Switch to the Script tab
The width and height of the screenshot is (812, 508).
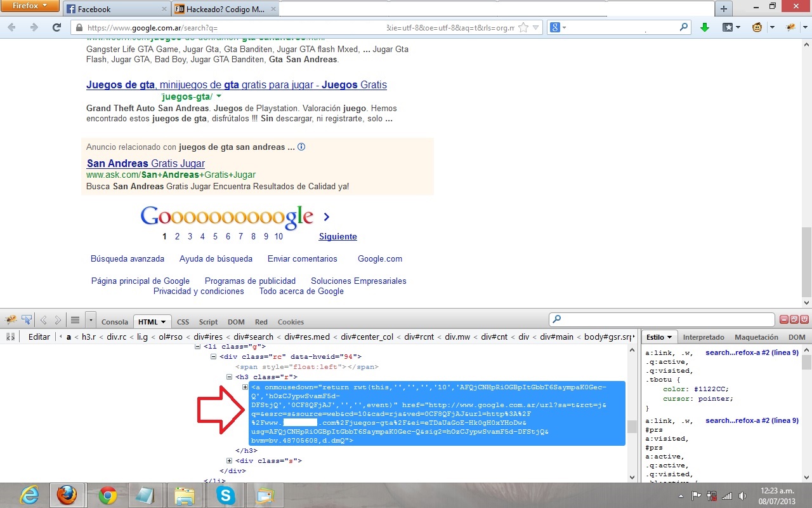[x=208, y=322]
